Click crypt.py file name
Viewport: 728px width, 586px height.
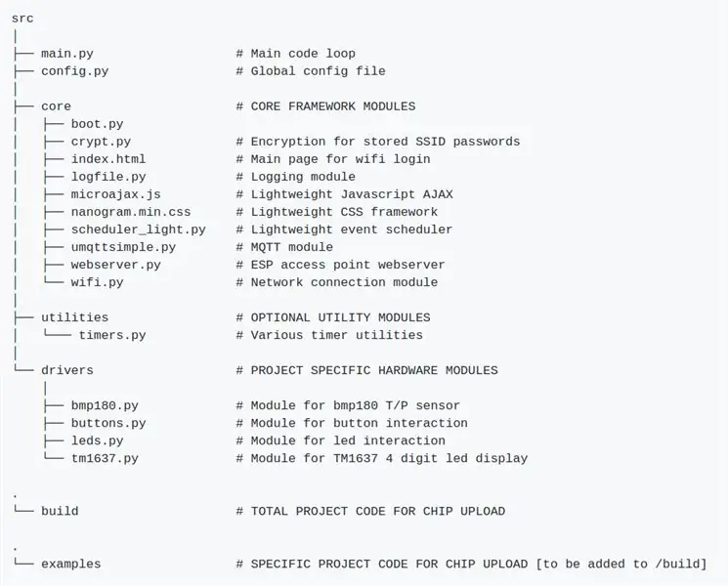101,142
